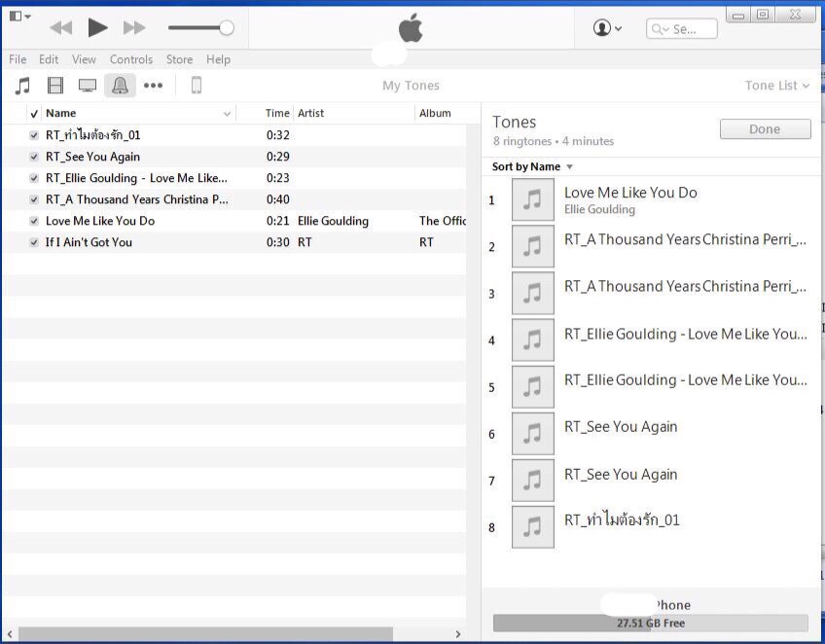Select artwork of tone number 5
Screen dimensions: 825x644
pos(532,387)
